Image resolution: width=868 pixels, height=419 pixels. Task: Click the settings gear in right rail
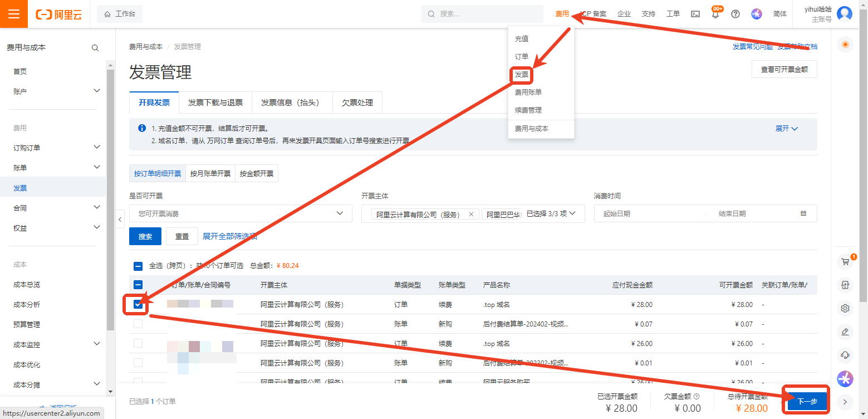[845, 308]
